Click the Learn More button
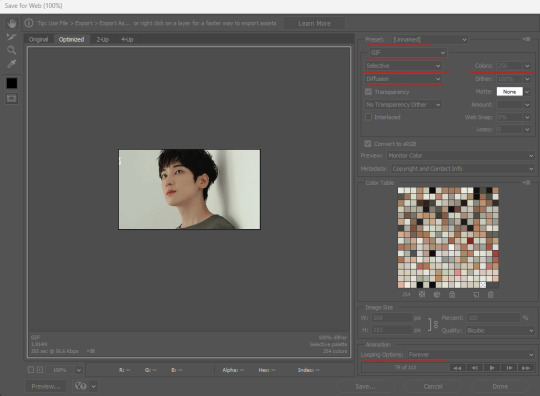 point(314,23)
